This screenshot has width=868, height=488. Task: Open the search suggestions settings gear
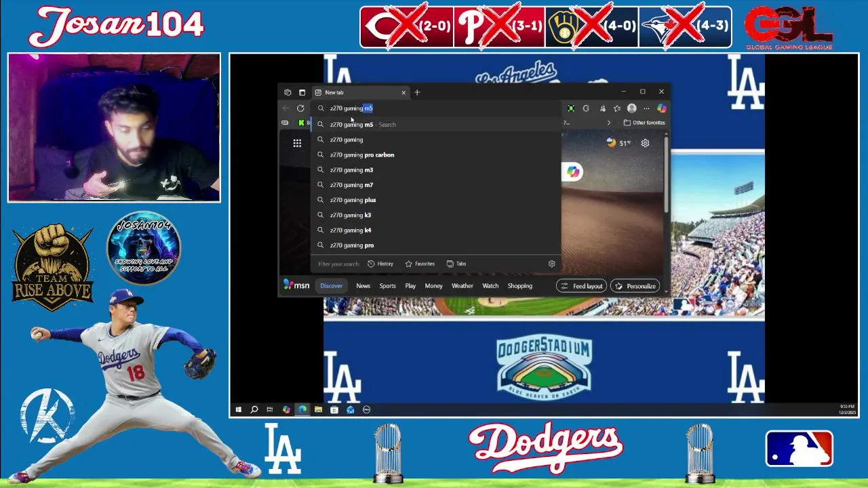[551, 264]
